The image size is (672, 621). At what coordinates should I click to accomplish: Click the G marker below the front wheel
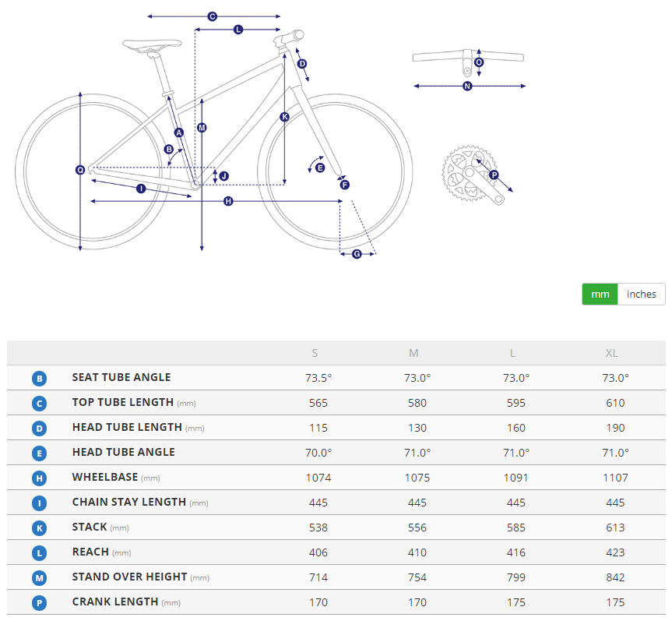point(357,254)
